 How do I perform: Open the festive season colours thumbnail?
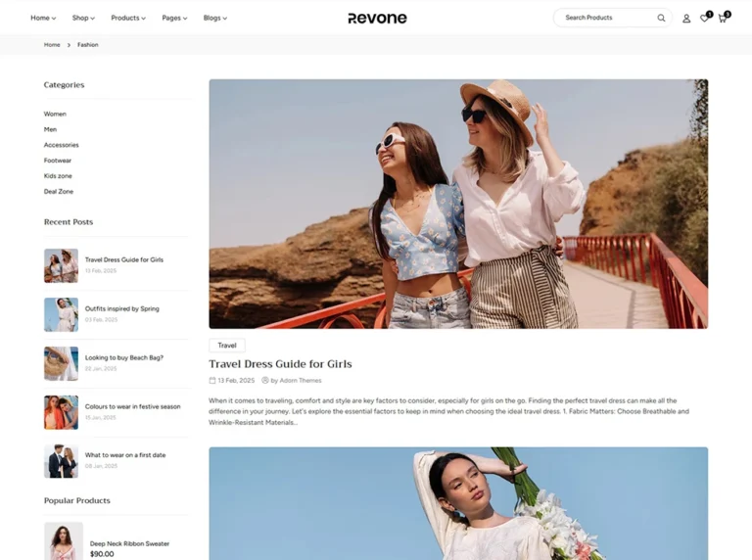click(61, 412)
